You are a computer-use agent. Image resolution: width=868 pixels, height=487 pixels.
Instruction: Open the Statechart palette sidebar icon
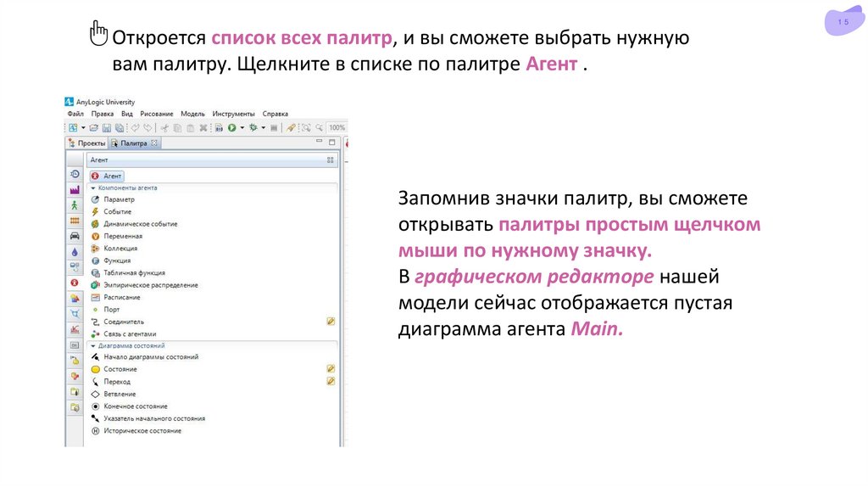tap(75, 360)
